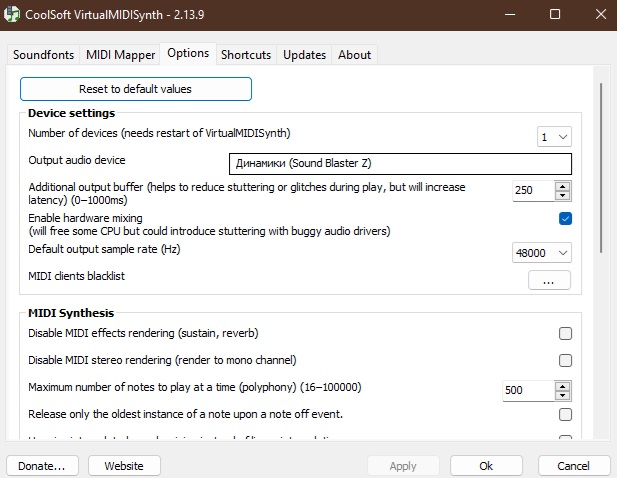
Task: Click the MIDI Synthesis group heading
Action: (x=71, y=313)
